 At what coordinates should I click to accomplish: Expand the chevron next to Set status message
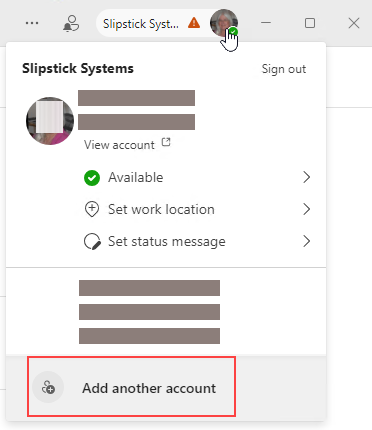[x=307, y=241]
